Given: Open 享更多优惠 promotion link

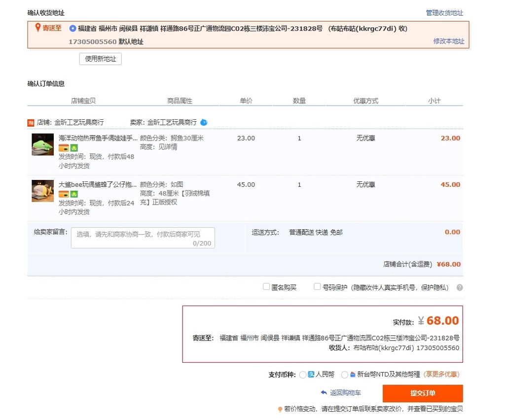Looking at the screenshot, I should 441,374.
